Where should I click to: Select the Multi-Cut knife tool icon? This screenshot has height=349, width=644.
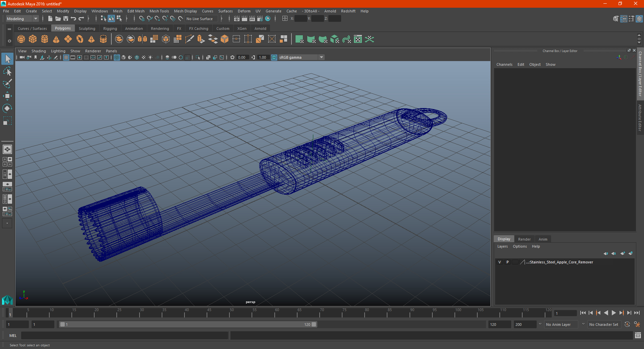[x=190, y=39]
